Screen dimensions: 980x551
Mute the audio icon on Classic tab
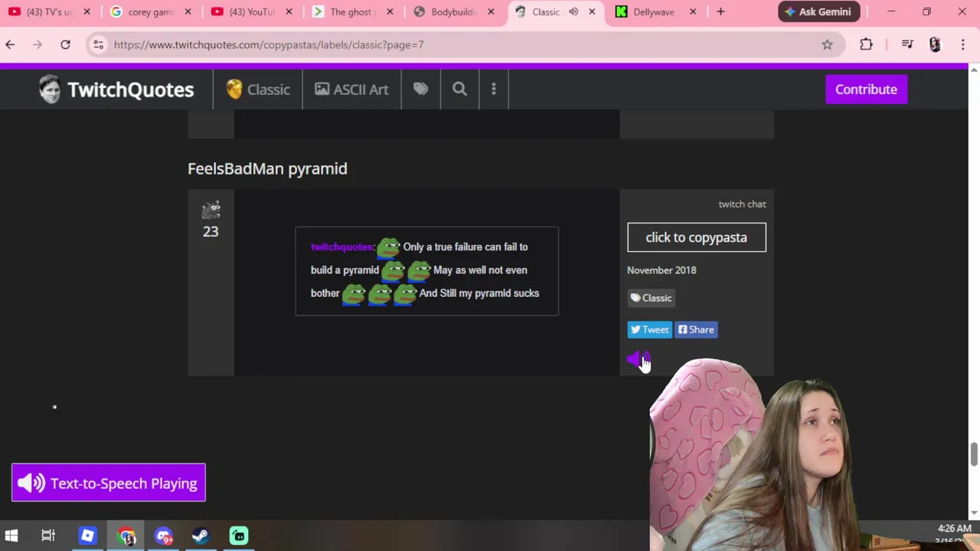pos(573,11)
